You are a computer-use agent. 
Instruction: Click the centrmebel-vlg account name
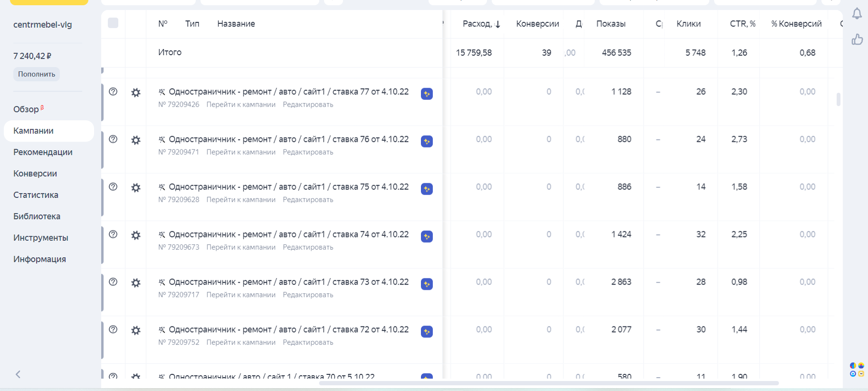point(43,25)
